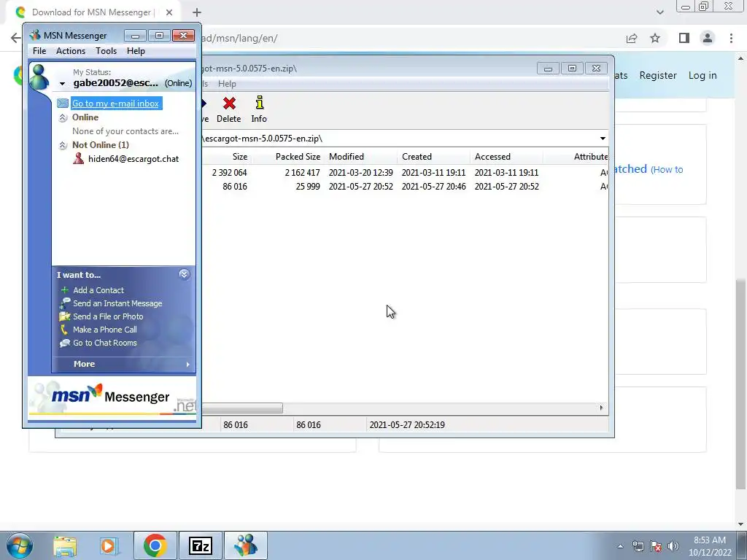
Task: Open the MSN Messenger Tools menu
Action: coord(106,51)
